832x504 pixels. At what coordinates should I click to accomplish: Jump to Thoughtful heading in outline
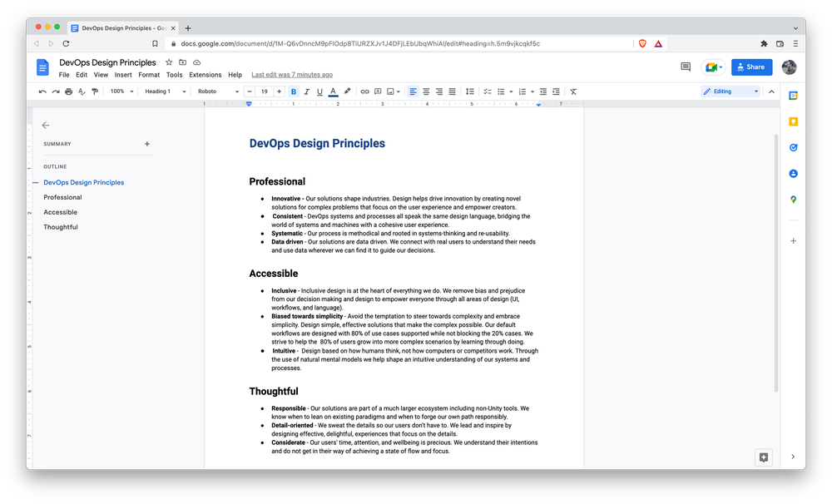coord(61,227)
